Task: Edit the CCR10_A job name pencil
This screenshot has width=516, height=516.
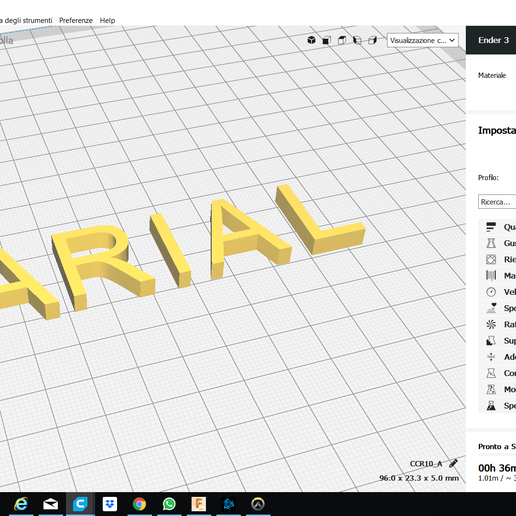Action: (x=453, y=463)
